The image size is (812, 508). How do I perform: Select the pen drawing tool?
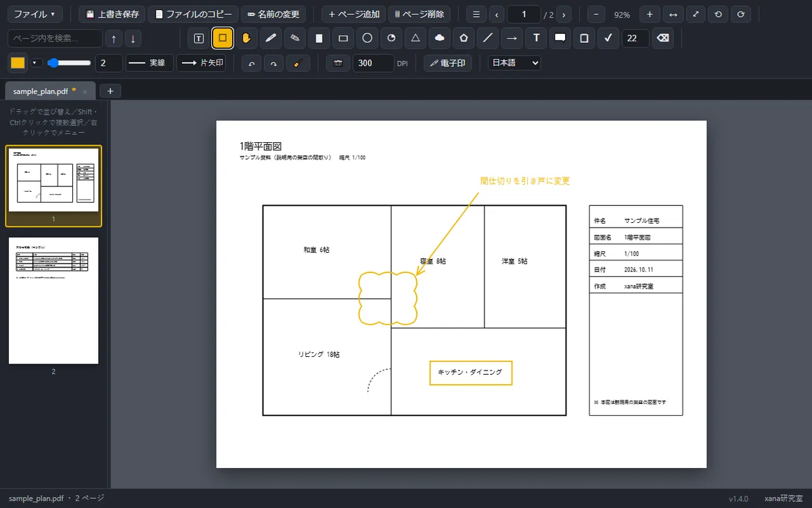(271, 38)
